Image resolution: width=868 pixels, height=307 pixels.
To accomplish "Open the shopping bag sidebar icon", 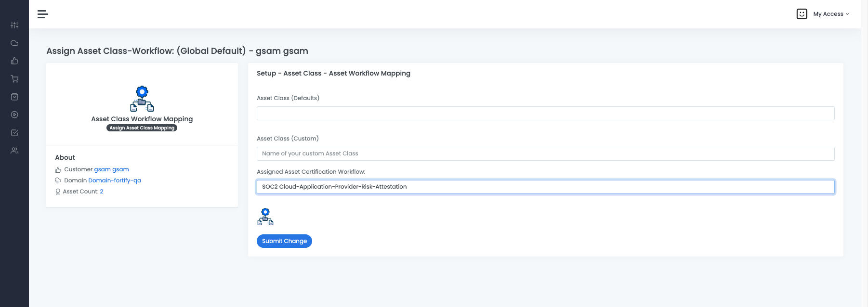I will click(x=14, y=97).
